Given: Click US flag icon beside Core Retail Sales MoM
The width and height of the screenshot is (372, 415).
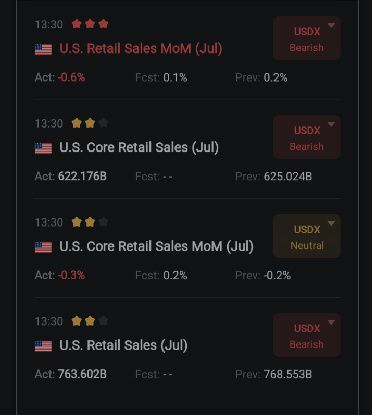Looking at the screenshot, I should [x=43, y=247].
